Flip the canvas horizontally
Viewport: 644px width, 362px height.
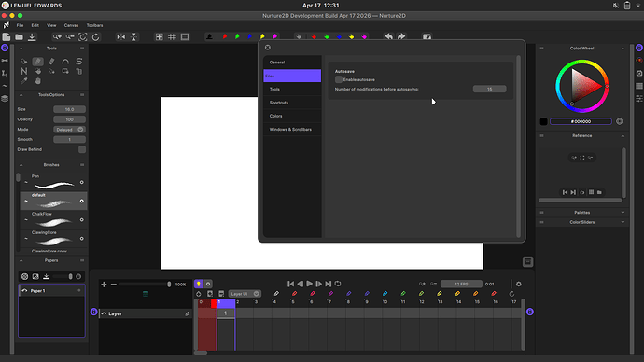(120, 37)
